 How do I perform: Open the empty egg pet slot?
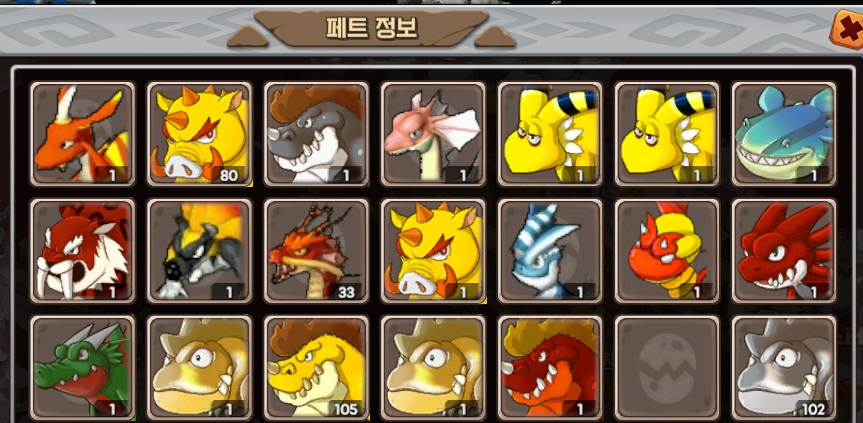tap(667, 367)
